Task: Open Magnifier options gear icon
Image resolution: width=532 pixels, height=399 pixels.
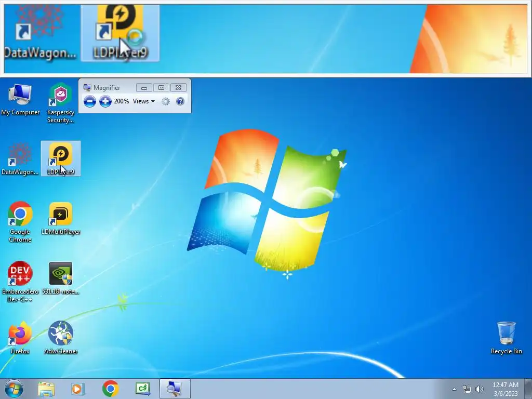Action: (166, 101)
